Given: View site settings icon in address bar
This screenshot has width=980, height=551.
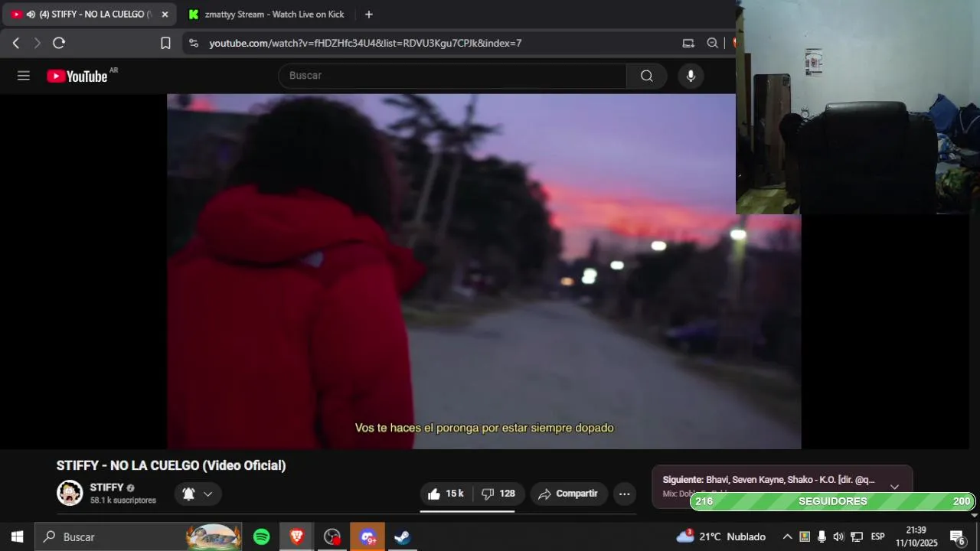Looking at the screenshot, I should [194, 43].
